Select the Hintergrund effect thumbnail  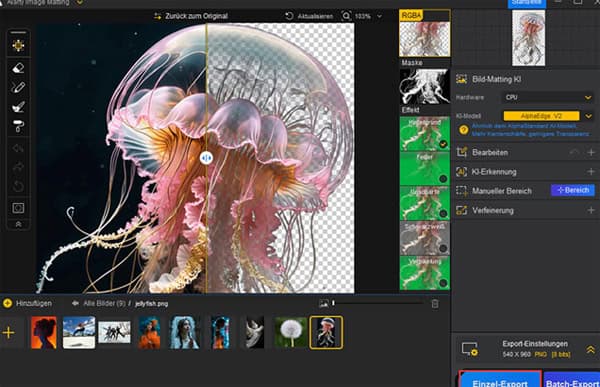[x=425, y=134]
